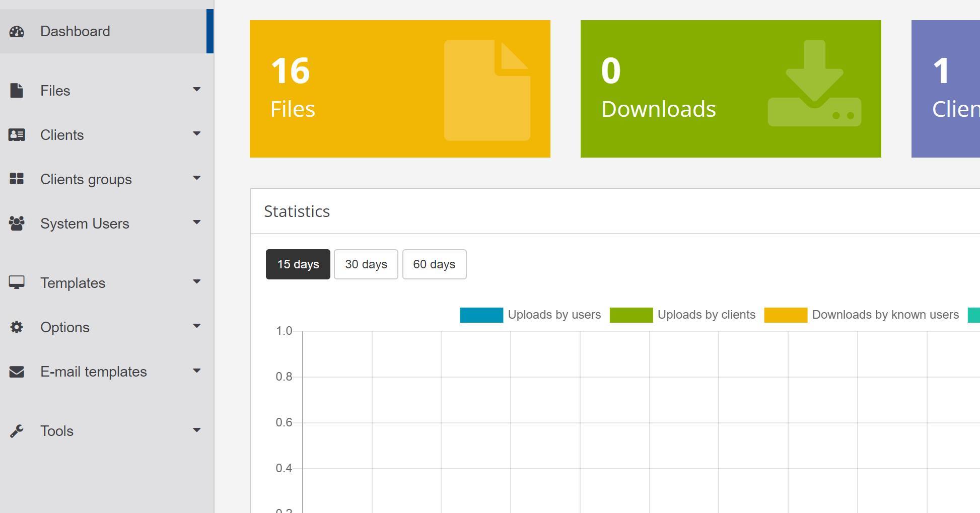Open the Files sidebar menu
The image size is (980, 513).
[107, 91]
